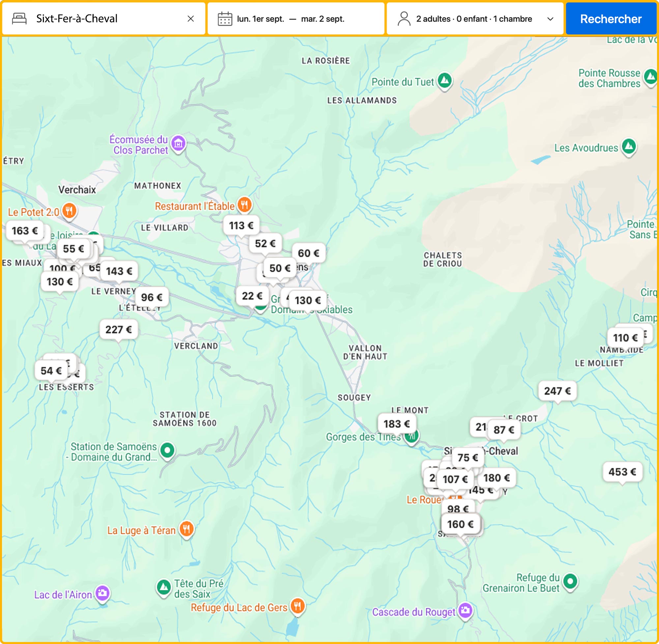This screenshot has width=659, height=644.
Task: Click inside the destination search field
Action: coord(101,19)
